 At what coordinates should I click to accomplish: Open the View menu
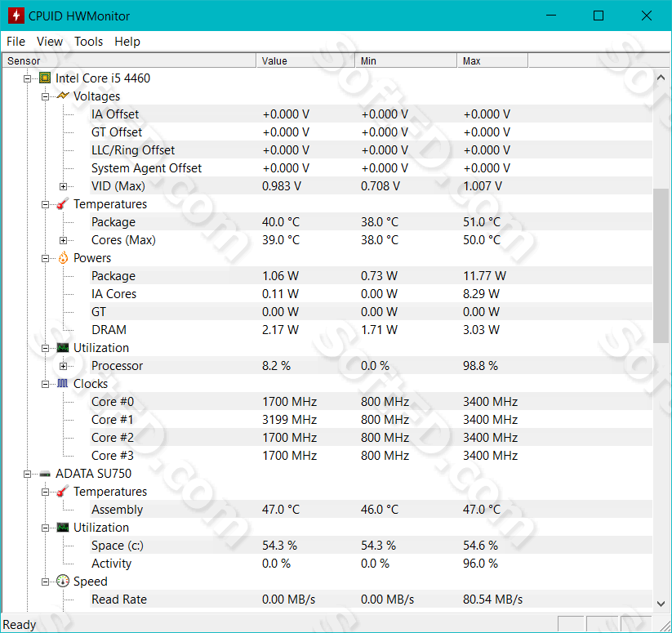(50, 42)
